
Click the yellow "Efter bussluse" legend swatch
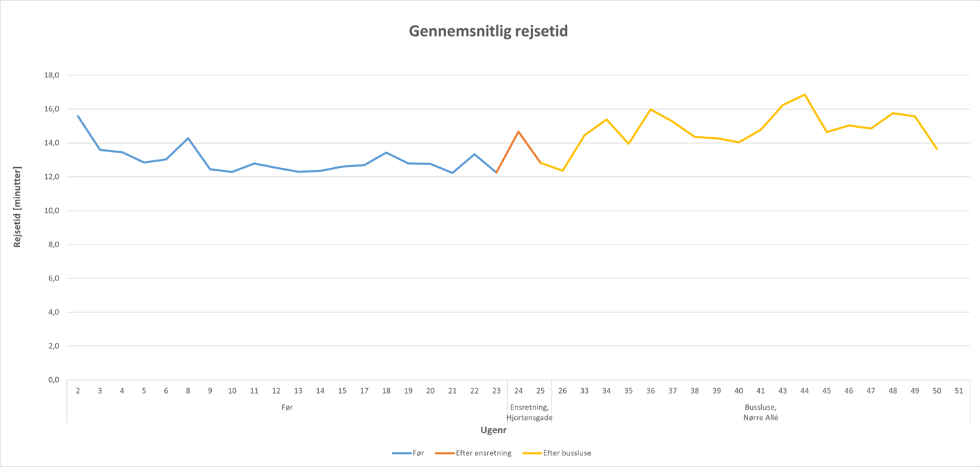531,453
